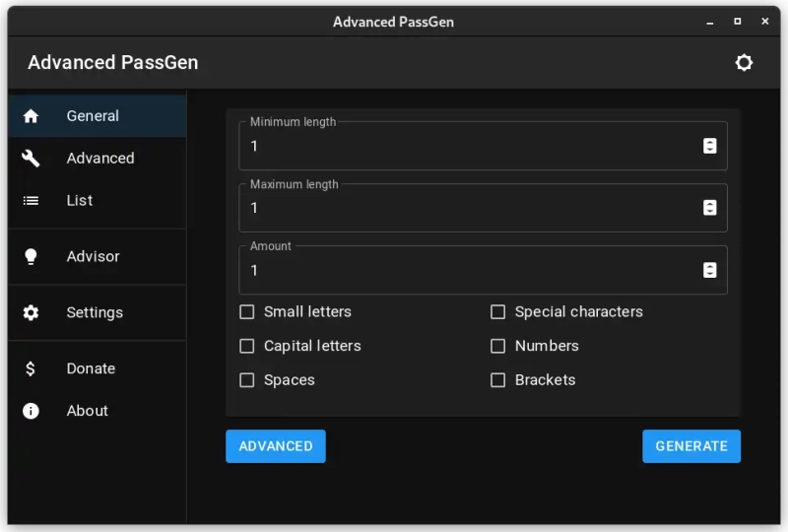
Task: Select the About menu entry
Action: pyautogui.click(x=98, y=411)
